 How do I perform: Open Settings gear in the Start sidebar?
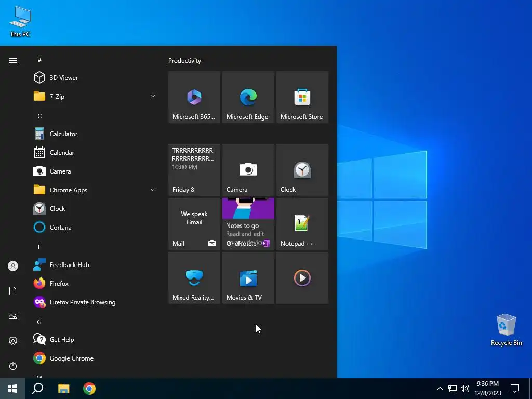coord(13,341)
